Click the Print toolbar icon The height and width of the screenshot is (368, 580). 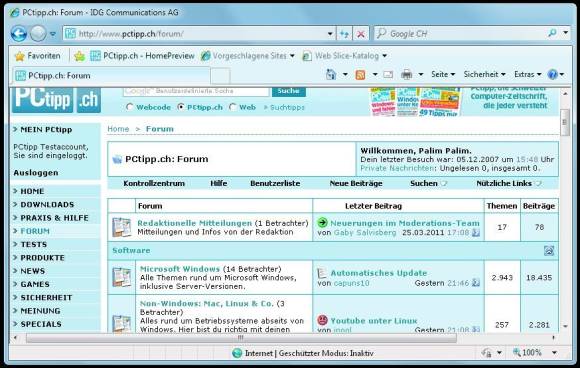tap(407, 75)
